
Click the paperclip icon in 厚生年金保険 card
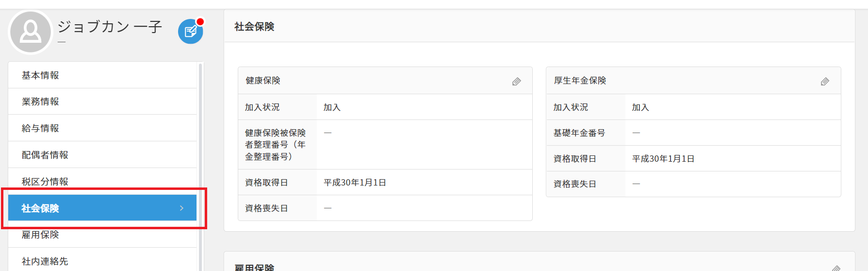coord(825,82)
